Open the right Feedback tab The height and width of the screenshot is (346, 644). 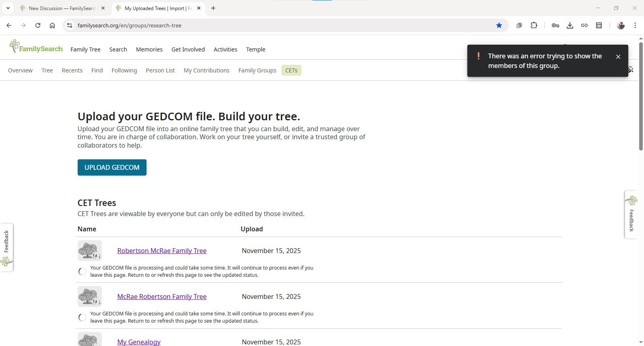[631, 214]
